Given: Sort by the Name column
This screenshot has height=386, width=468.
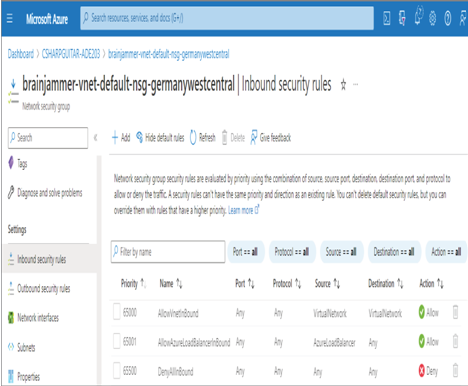Looking at the screenshot, I should [x=171, y=283].
